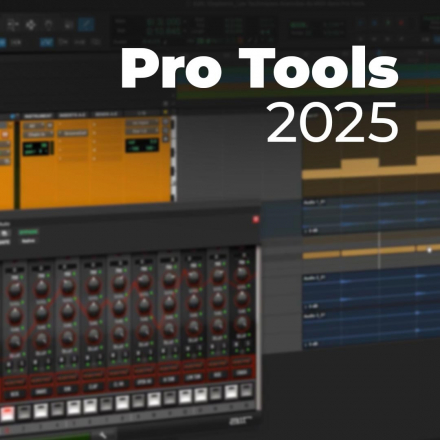Select the SNARE drum channel label
This screenshot has height=440, width=440.
coord(41,392)
